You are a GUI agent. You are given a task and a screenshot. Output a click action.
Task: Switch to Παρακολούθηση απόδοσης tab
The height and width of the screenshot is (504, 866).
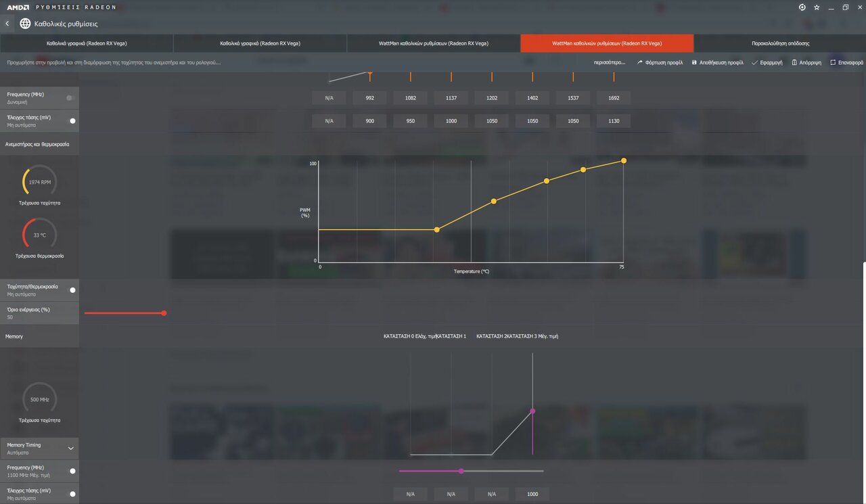(780, 43)
